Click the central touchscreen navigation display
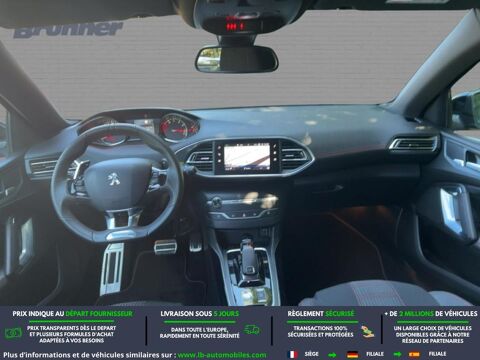Viewport: 480px width, 360px height. click(x=246, y=157)
